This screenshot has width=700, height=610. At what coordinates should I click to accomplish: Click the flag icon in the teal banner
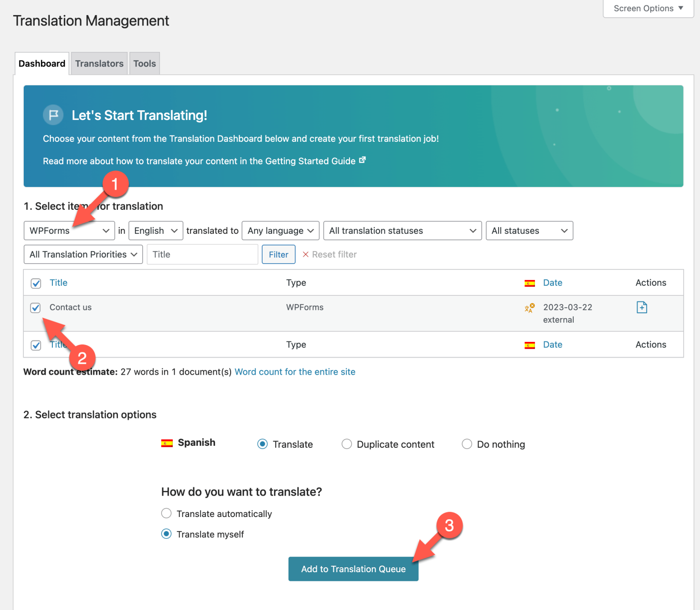[x=53, y=115]
